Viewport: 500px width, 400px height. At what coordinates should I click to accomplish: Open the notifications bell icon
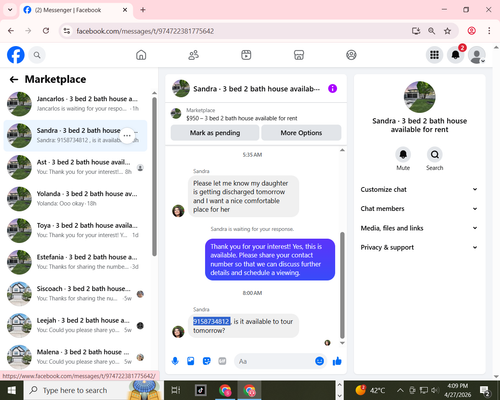point(456,55)
